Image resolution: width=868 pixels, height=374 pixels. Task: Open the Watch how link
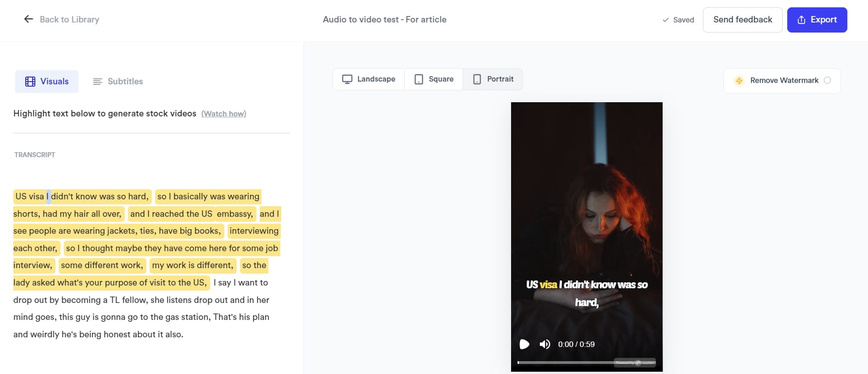[224, 114]
